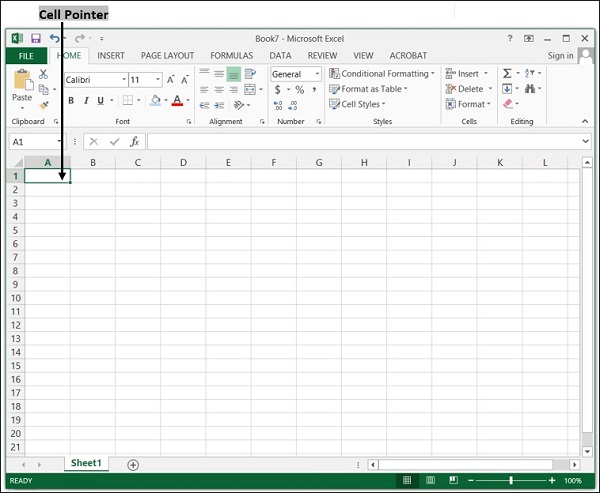Open Find & Select binoculars icon

point(530,89)
